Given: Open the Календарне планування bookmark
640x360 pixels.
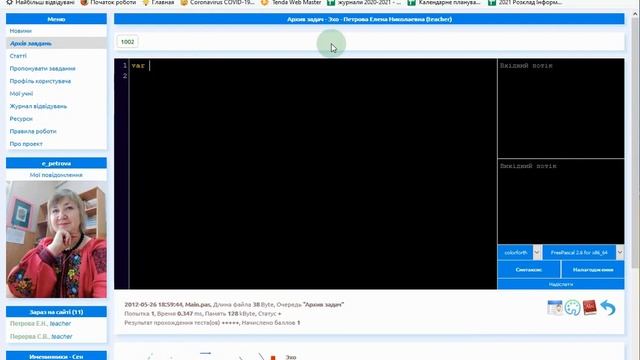Looking at the screenshot, I should (x=444, y=2).
